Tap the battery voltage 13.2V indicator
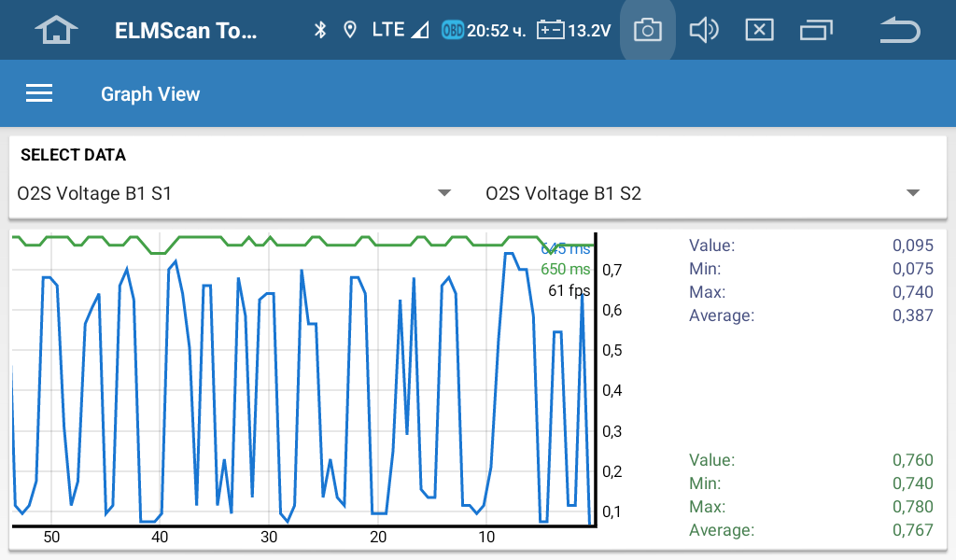 [x=574, y=30]
